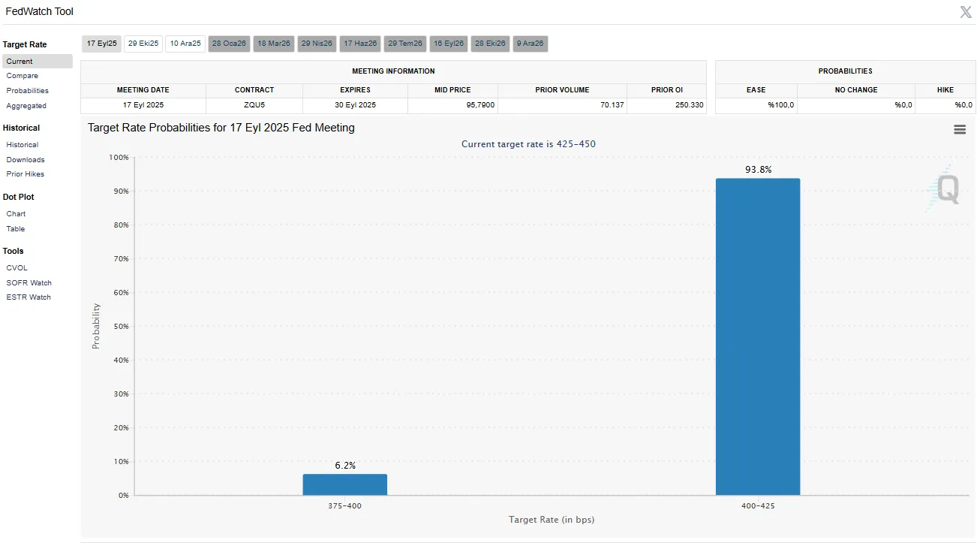Screen dimensions: 980x543
Task: Click the ZQU5 contract cell
Action: click(254, 105)
